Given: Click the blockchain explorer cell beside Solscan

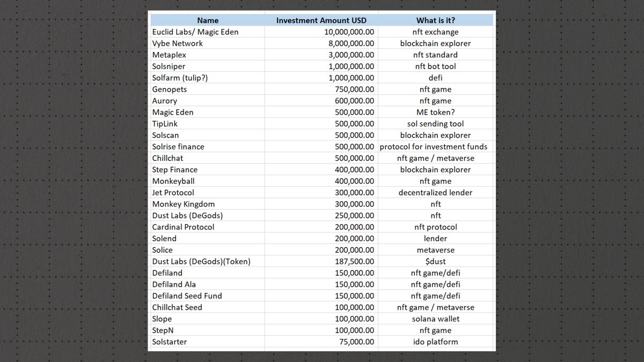Looking at the screenshot, I should [435, 135].
